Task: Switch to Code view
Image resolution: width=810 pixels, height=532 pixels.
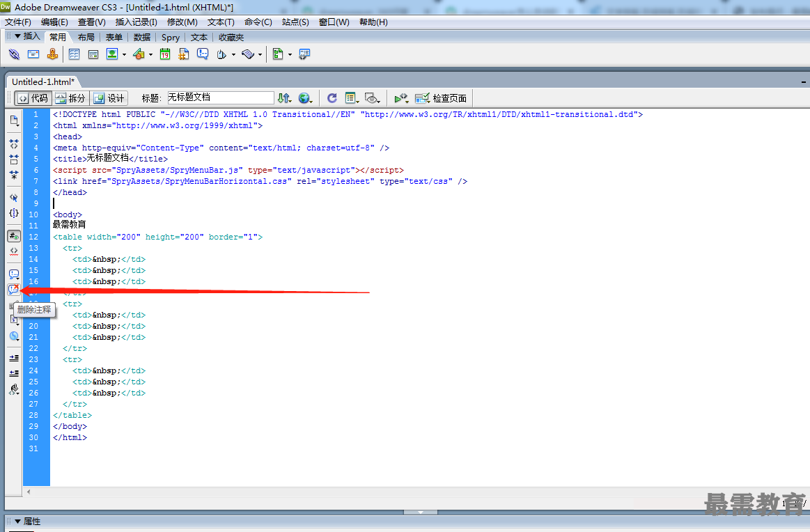Action: coord(33,98)
